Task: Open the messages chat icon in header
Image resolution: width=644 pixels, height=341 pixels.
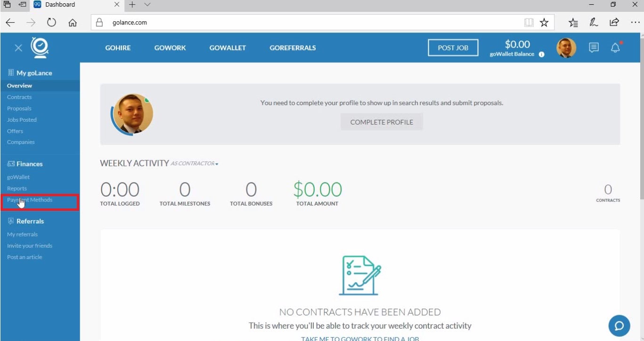Action: tap(594, 48)
